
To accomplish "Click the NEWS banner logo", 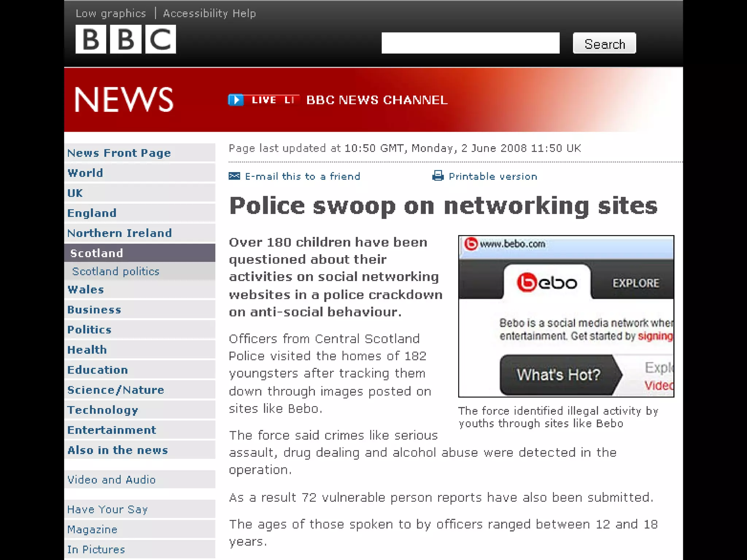I will [124, 100].
